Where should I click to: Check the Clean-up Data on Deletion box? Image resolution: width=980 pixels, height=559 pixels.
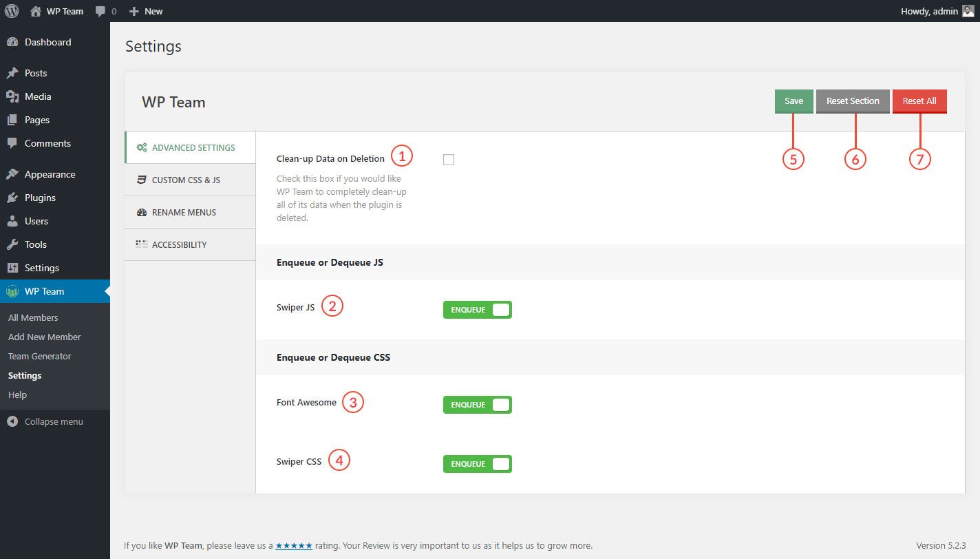click(x=449, y=160)
